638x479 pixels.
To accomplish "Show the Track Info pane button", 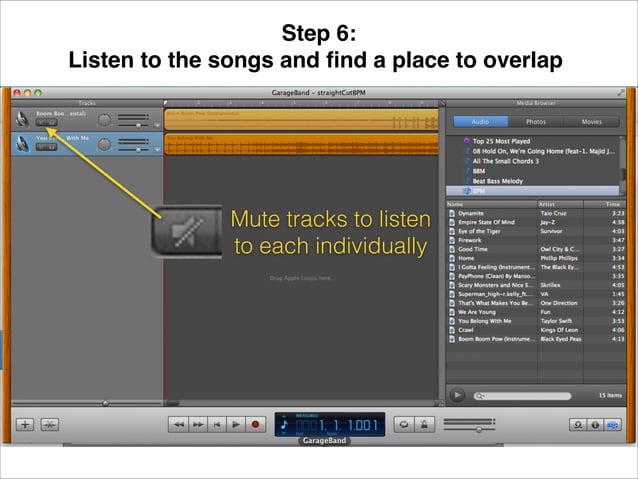I will click(595, 425).
